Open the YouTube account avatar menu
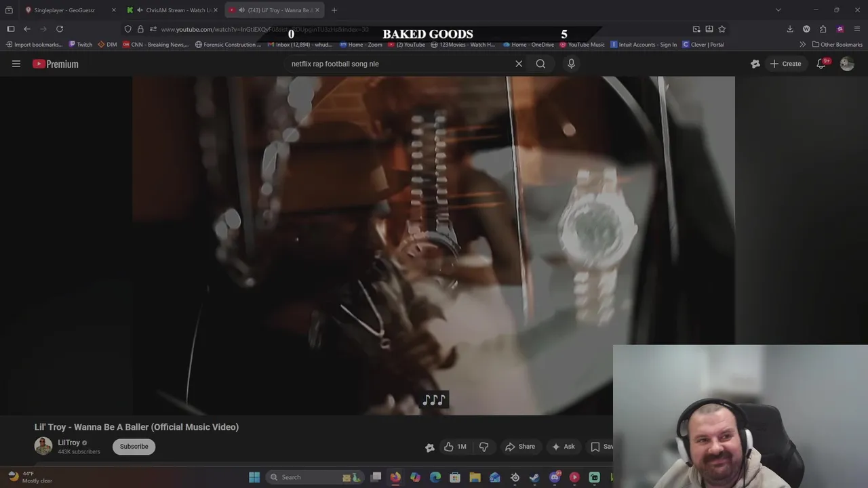868x488 pixels. (847, 64)
